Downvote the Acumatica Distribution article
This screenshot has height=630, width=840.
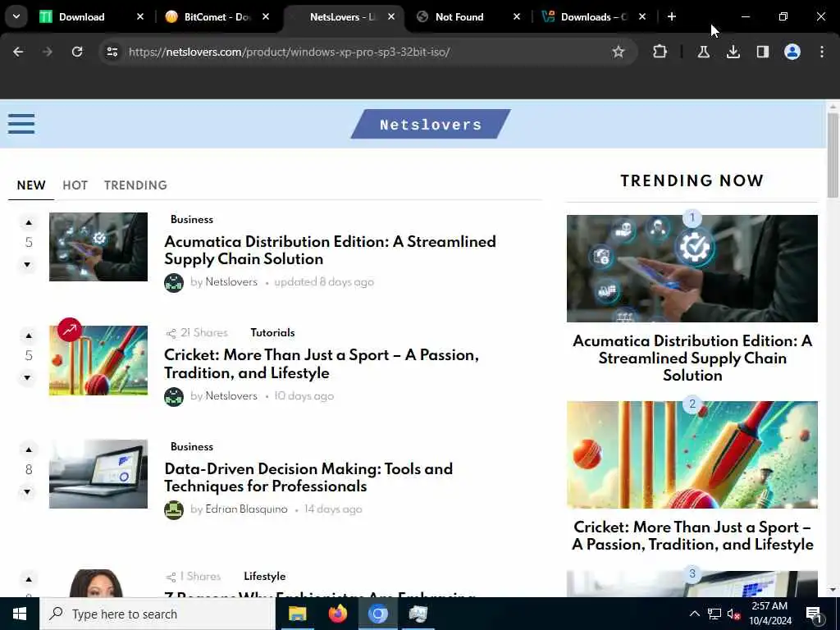pyautogui.click(x=27, y=264)
